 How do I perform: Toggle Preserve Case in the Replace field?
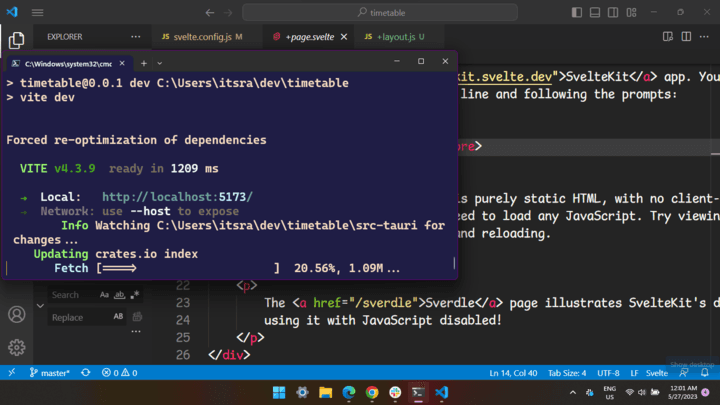[x=119, y=317]
